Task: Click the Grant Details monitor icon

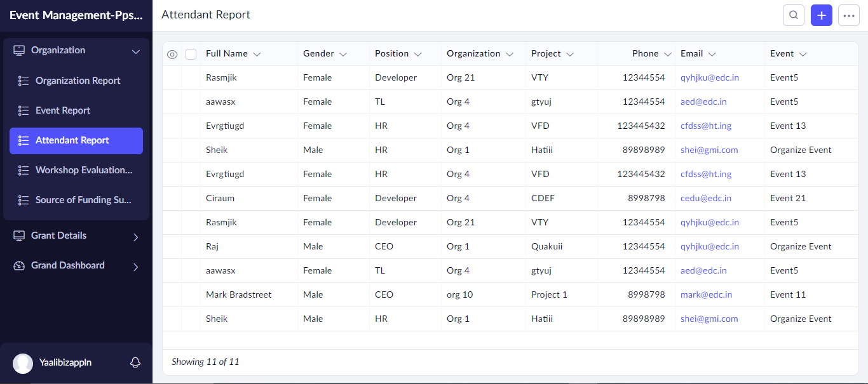Action: coord(19,236)
